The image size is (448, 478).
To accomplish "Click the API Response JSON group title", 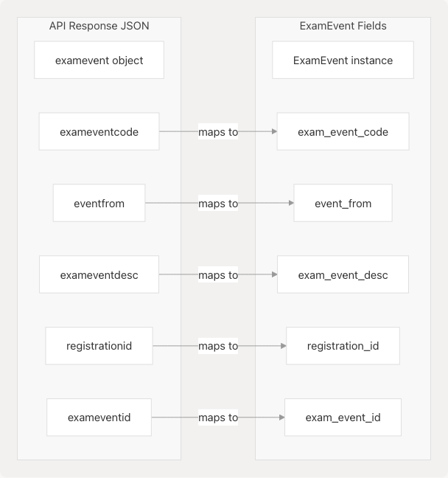I will coord(99,26).
